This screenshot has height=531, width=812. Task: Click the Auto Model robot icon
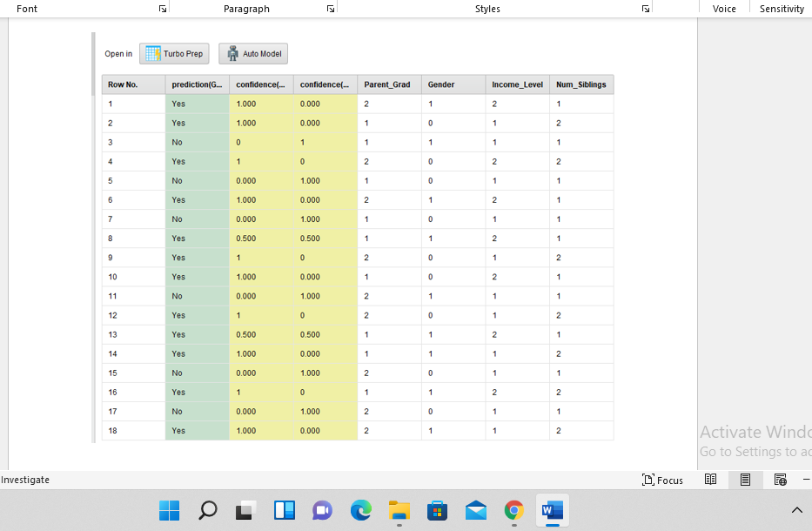[232, 53]
